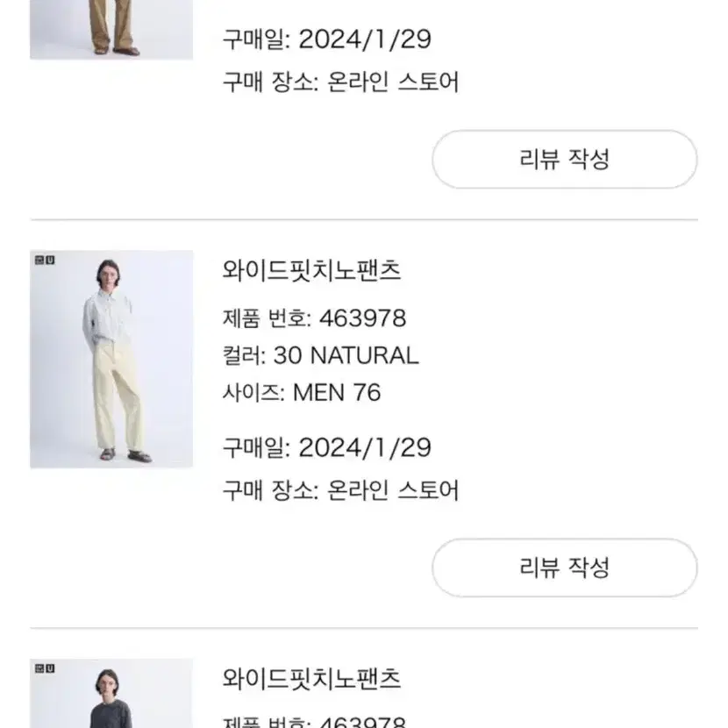The width and height of the screenshot is (728, 728).
Task: Click Uniqlo U logo on bottom product photo
Action: point(45,668)
